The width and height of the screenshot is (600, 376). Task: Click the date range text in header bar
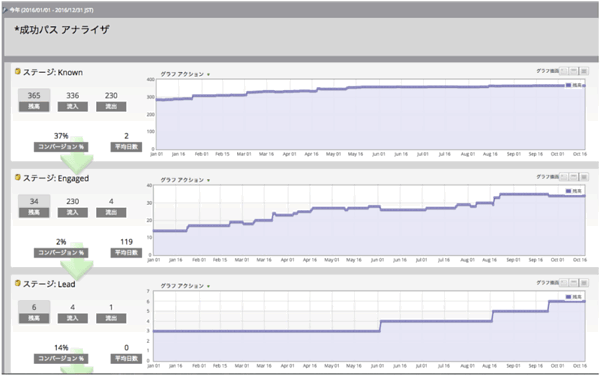[52, 10]
